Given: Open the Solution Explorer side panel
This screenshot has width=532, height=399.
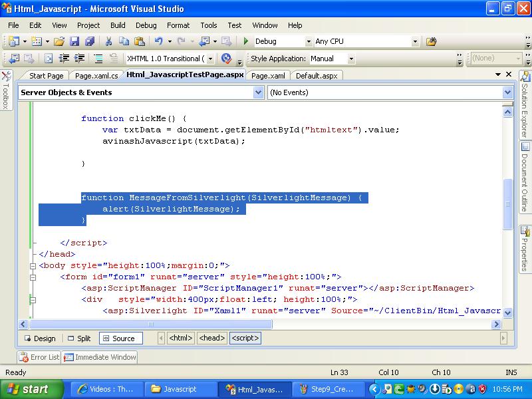Looking at the screenshot, I should (525, 104).
